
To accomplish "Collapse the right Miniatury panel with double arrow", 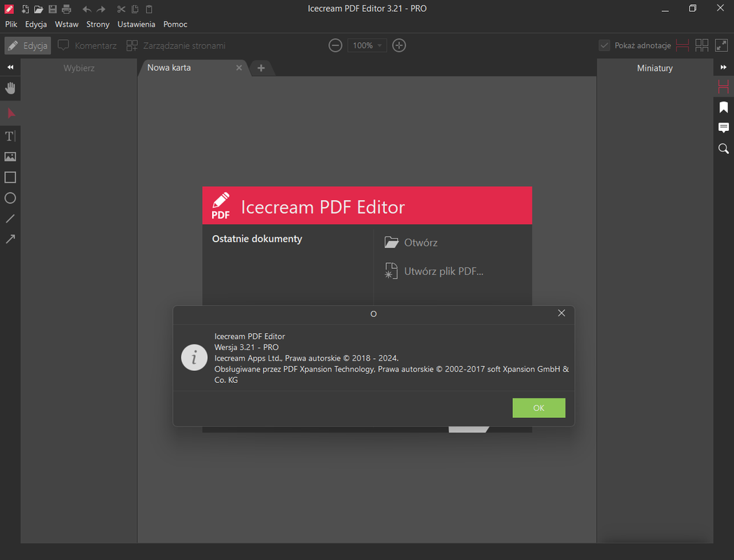I will (x=724, y=67).
